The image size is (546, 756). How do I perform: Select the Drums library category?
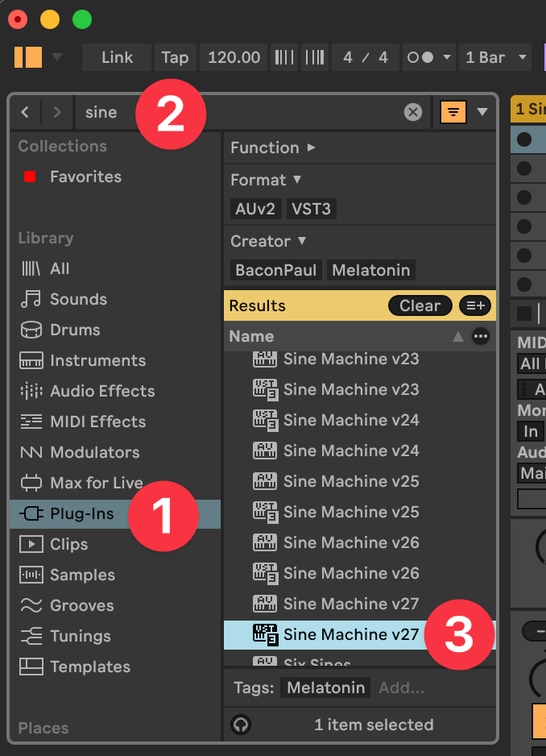click(x=74, y=330)
